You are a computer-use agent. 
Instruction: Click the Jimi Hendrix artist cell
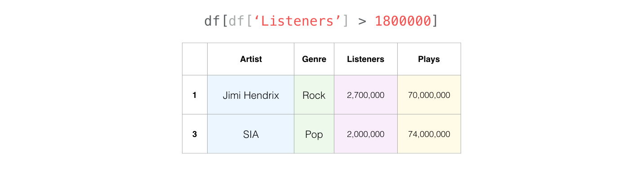(x=251, y=95)
